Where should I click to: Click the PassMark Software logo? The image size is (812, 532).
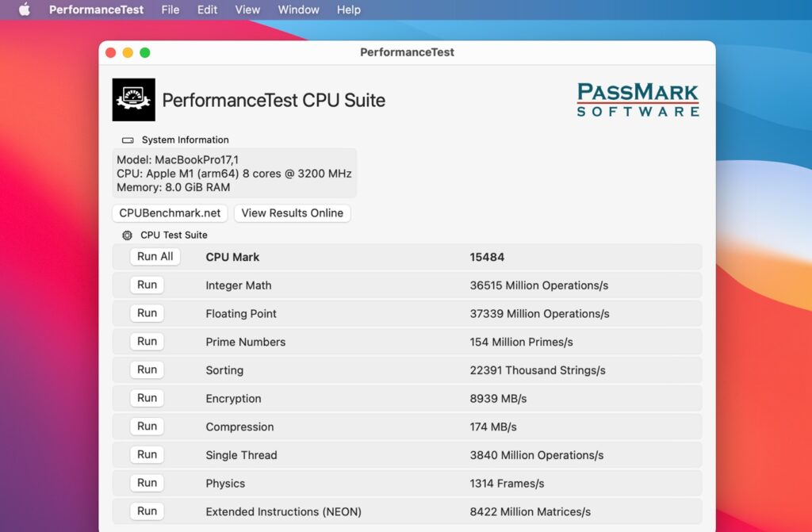click(637, 98)
